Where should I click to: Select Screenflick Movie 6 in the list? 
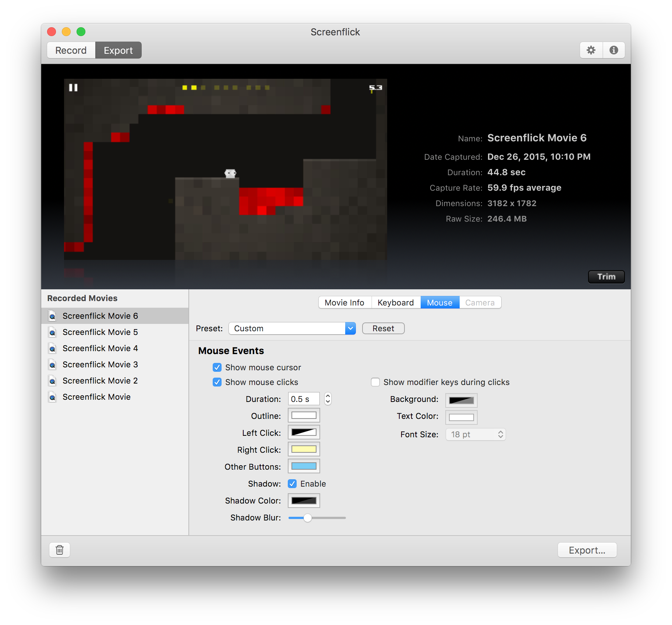click(x=115, y=316)
